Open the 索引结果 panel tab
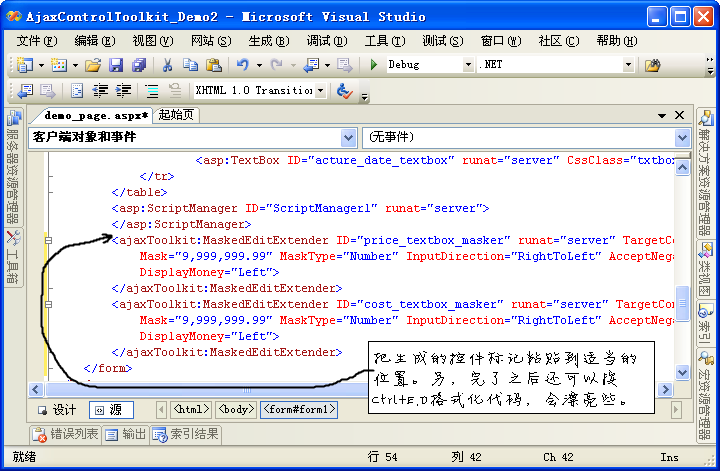720x471 pixels. coord(186,434)
